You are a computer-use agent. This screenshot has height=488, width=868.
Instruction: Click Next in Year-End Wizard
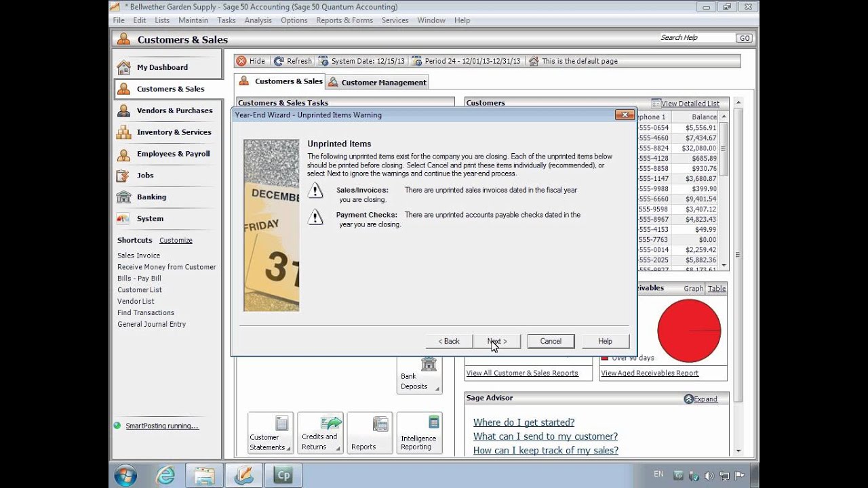497,341
